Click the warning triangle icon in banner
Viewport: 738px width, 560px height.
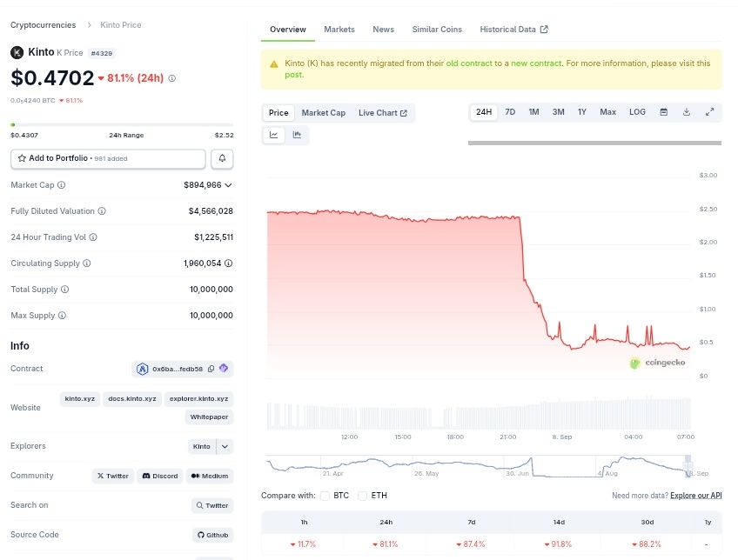274,64
